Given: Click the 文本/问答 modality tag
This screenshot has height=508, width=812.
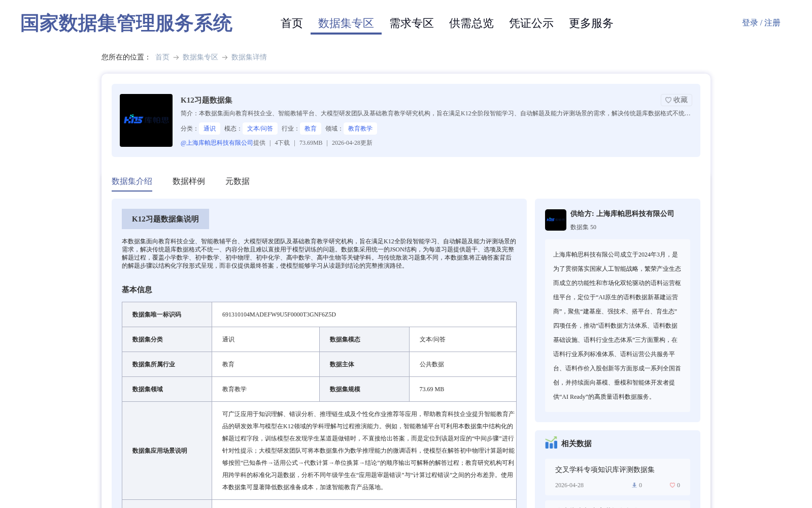Looking at the screenshot, I should 260,129.
